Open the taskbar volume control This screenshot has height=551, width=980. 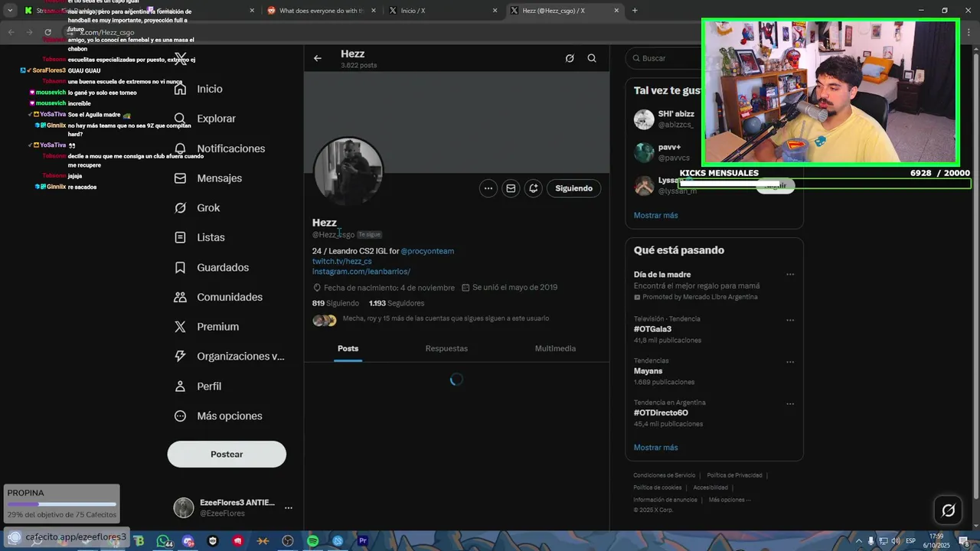(x=895, y=541)
